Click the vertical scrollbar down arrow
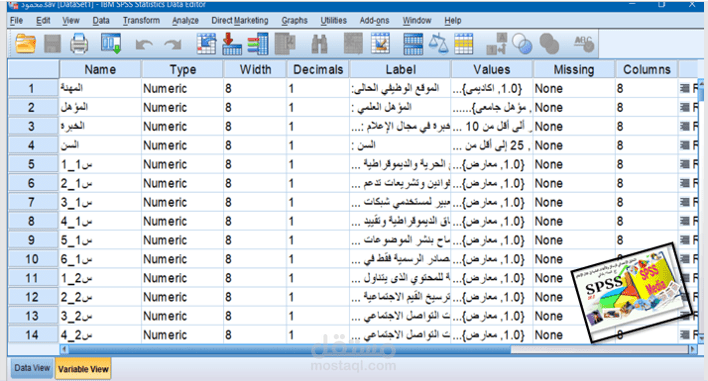The image size is (708, 381). 701,337
